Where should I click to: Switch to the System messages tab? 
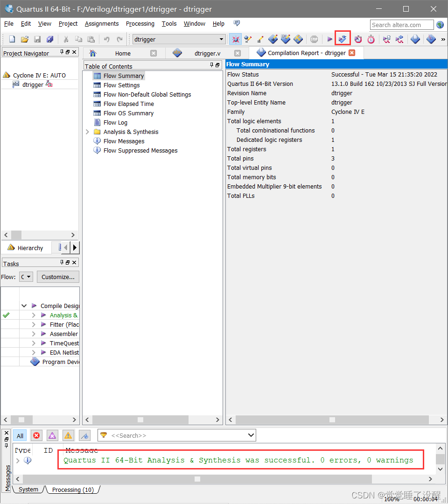28,489
